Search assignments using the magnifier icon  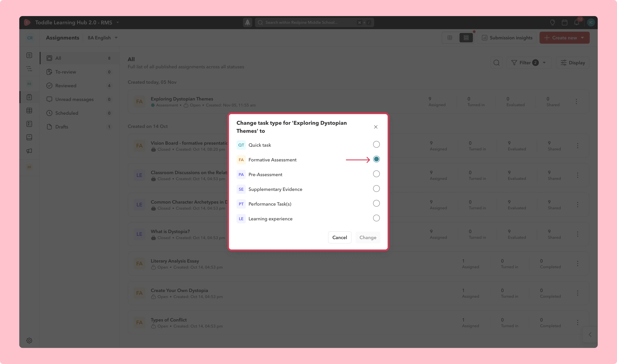pyautogui.click(x=496, y=63)
